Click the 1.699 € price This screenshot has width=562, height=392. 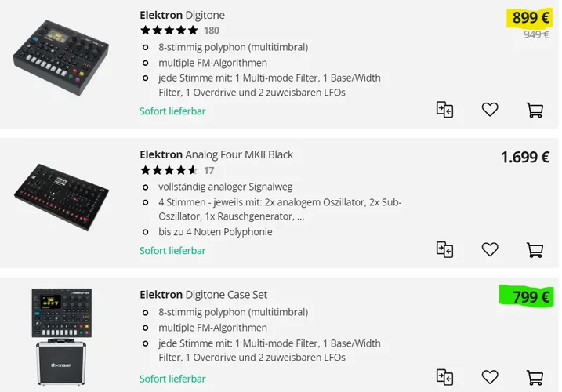[524, 157]
